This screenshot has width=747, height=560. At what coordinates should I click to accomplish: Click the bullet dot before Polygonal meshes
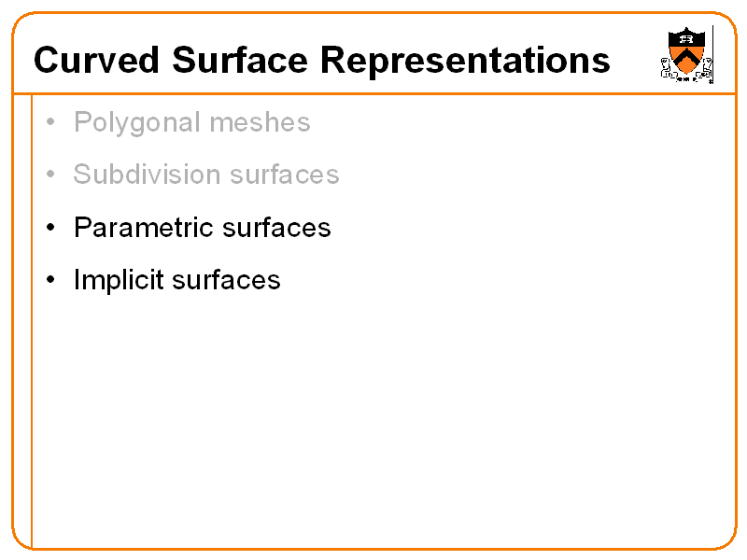click(51, 122)
